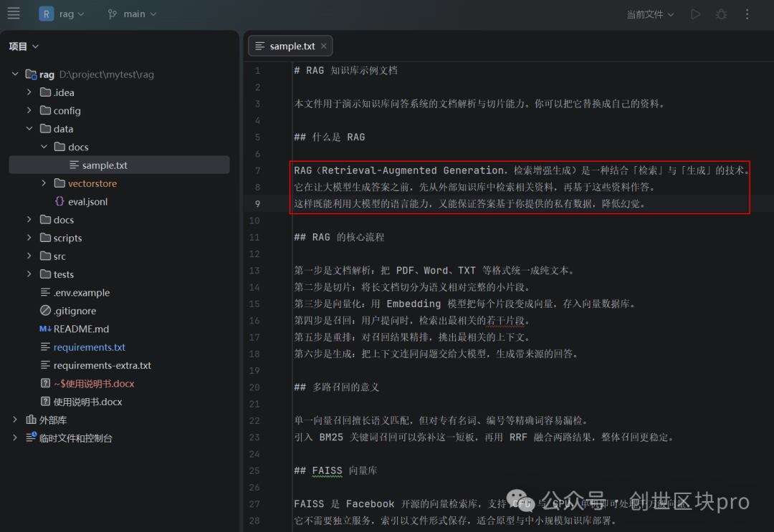The height and width of the screenshot is (532, 774).
Task: Expand the vectorstore folder
Action: point(44,183)
